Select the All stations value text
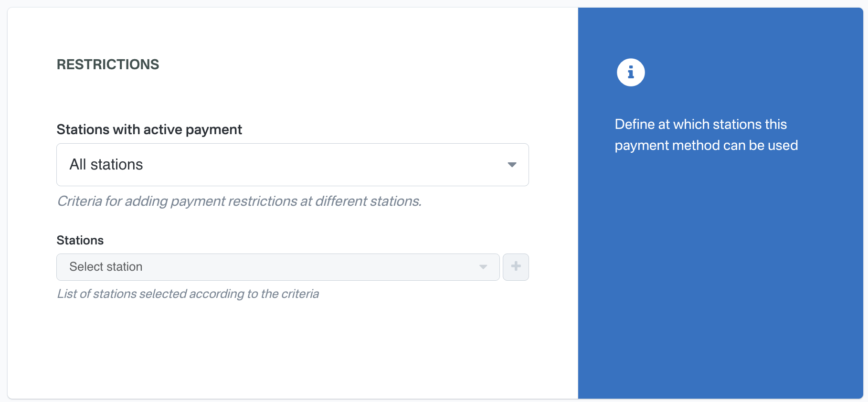868x402 pixels. (x=106, y=165)
